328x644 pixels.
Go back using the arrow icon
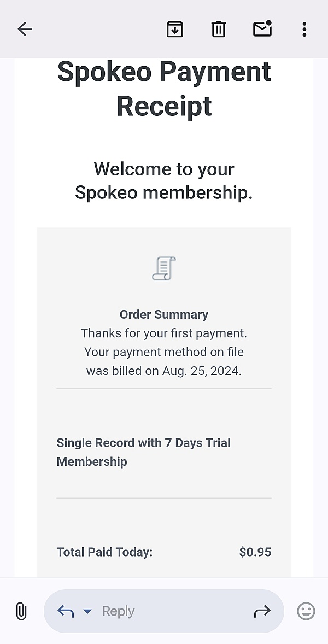pyautogui.click(x=25, y=29)
